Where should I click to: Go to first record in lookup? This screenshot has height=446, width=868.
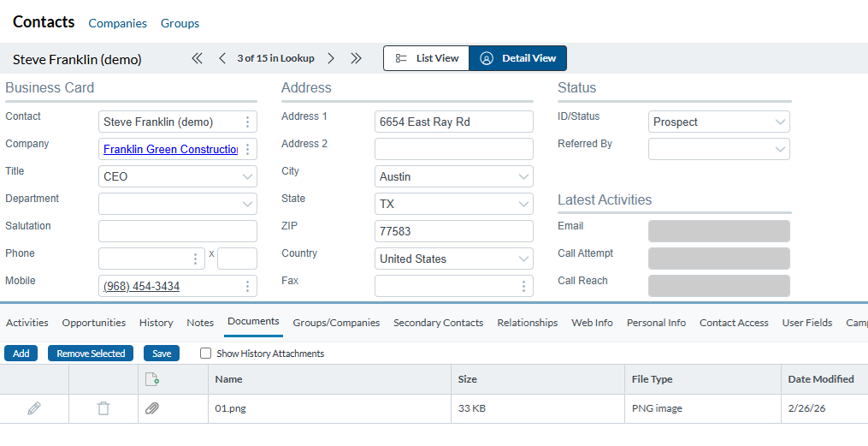197,58
